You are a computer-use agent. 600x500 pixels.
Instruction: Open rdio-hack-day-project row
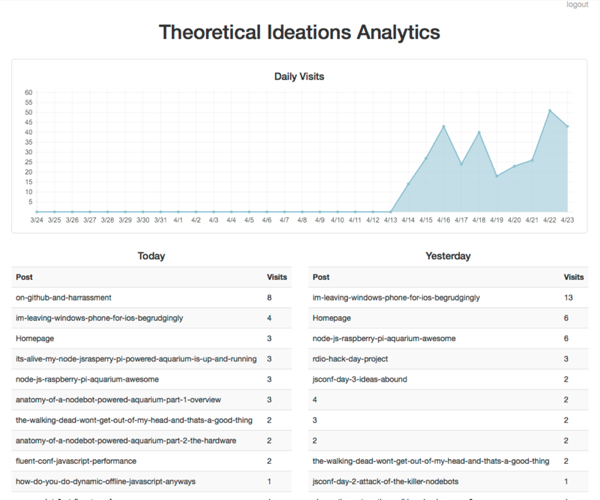click(448, 359)
